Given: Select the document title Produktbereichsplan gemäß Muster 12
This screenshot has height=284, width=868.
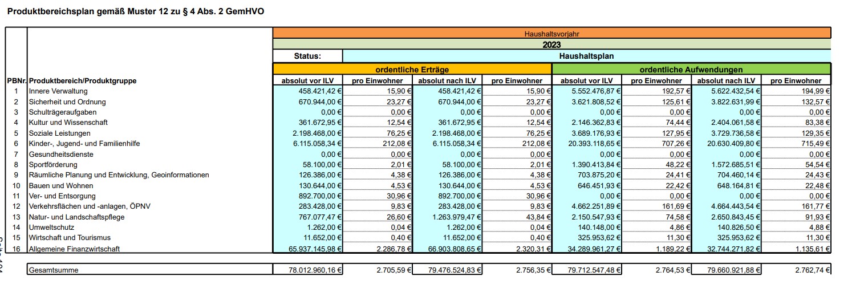Looking at the screenshot, I should pyautogui.click(x=135, y=11).
